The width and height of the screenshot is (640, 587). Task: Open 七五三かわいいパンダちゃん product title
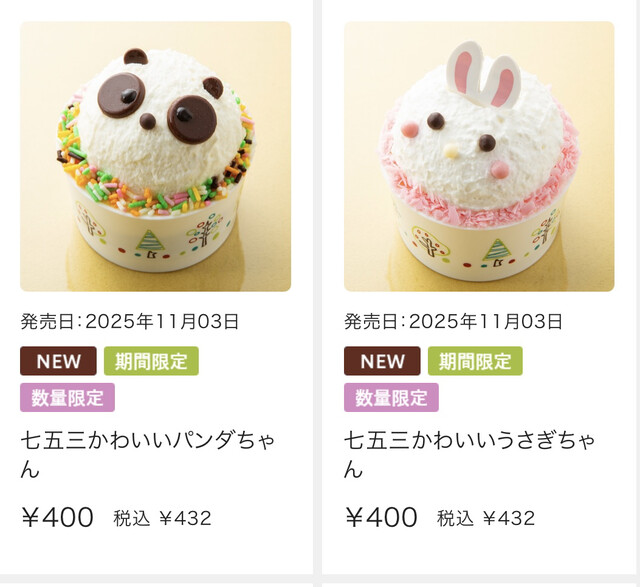(148, 455)
